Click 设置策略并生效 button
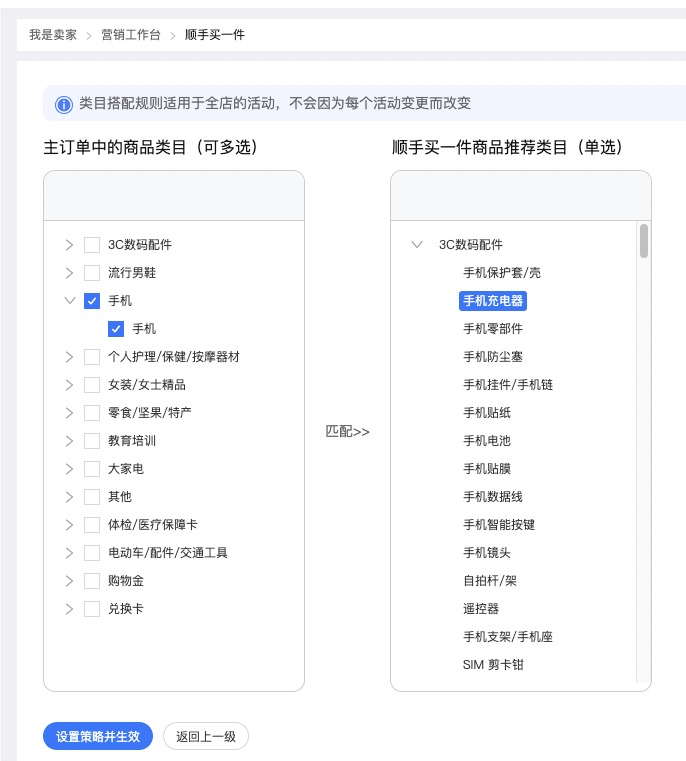686x761 pixels. tap(98, 736)
